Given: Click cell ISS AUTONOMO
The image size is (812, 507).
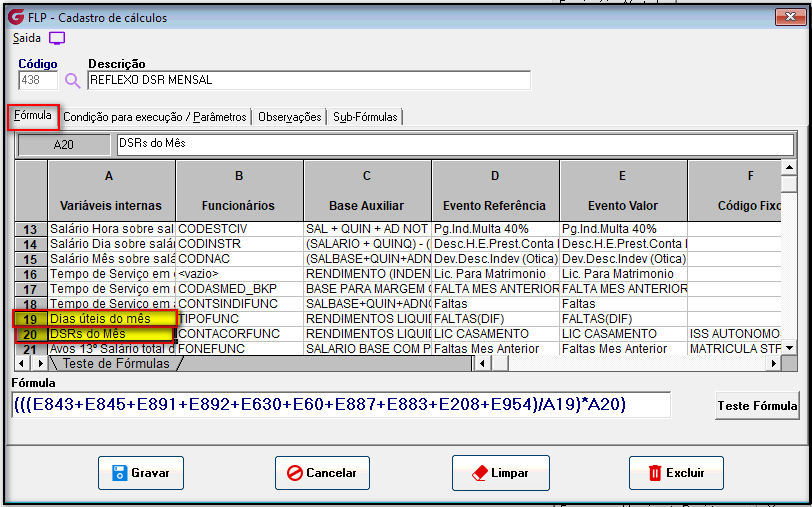Looking at the screenshot, I should coord(735,334).
